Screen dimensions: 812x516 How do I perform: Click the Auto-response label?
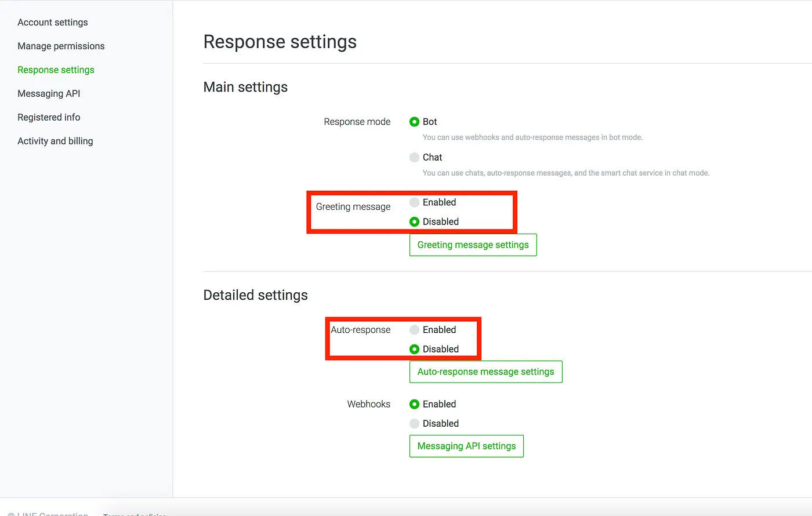pyautogui.click(x=361, y=330)
